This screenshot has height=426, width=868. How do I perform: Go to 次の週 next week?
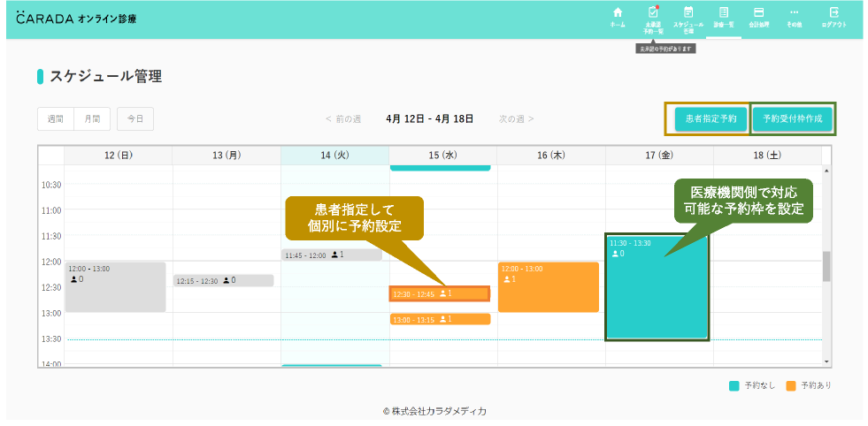tap(517, 118)
